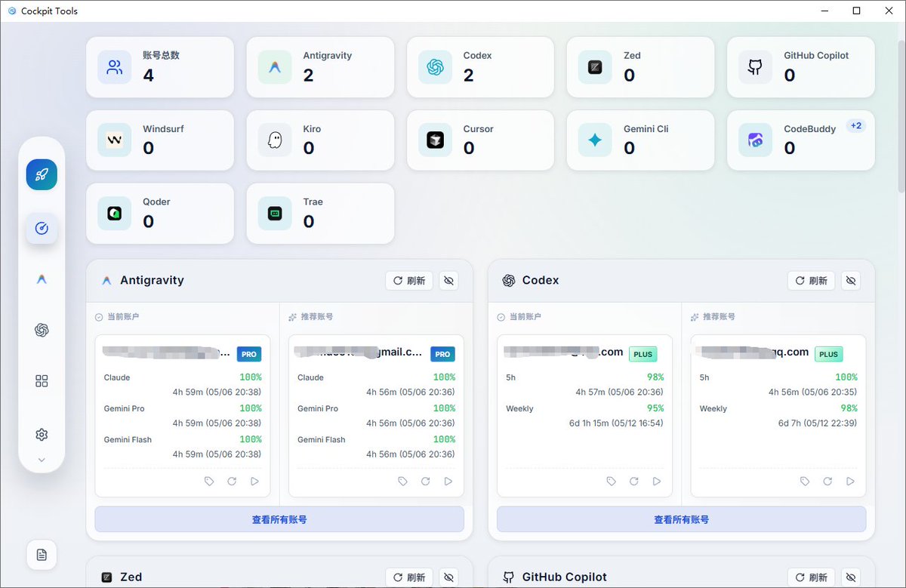Open the gauge overview sidebar icon
The image size is (906, 588).
coord(42,228)
